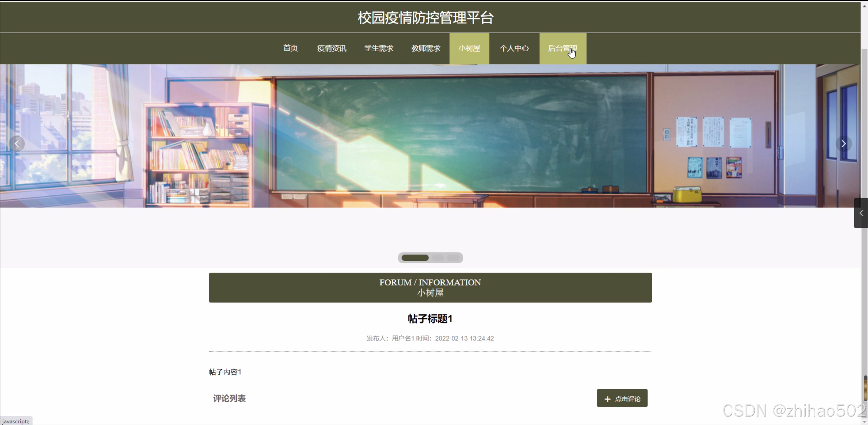
Task: Go to 疫情资讯 menu item
Action: point(331,48)
